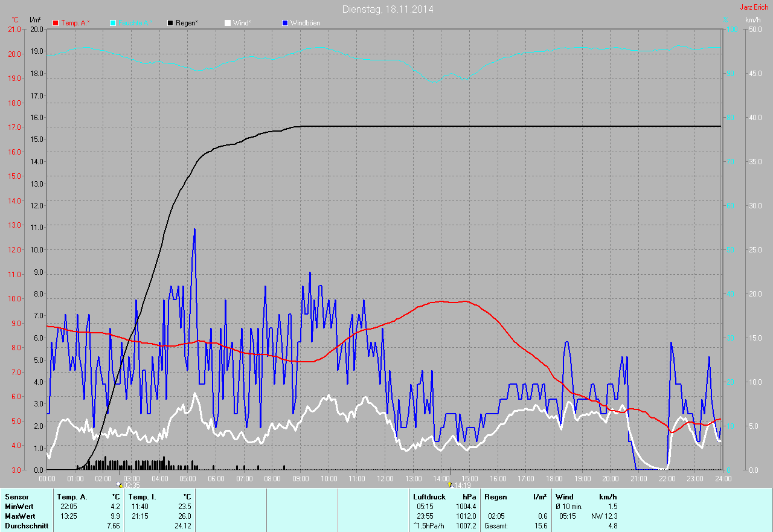Click the Temp. I. minimum value '23.5'
Viewport: 773px width, 532px height.
tap(184, 506)
